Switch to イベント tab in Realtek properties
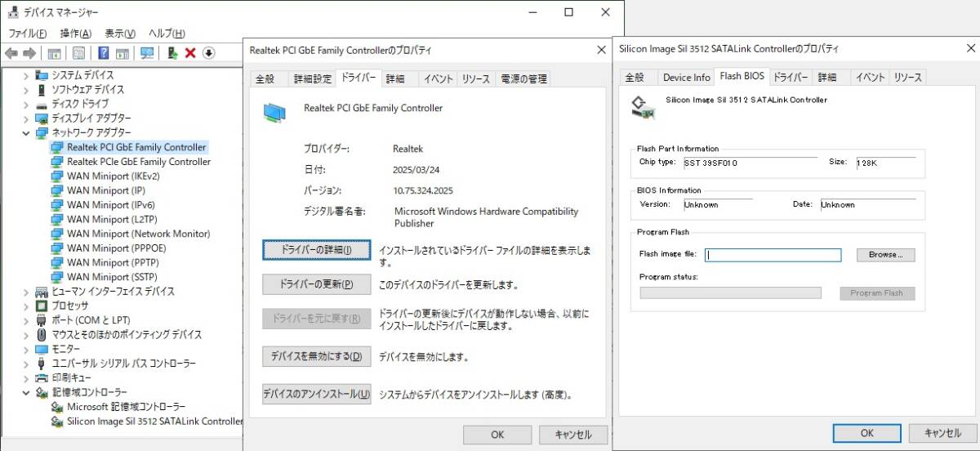The height and width of the screenshot is (451, 980). (x=439, y=79)
